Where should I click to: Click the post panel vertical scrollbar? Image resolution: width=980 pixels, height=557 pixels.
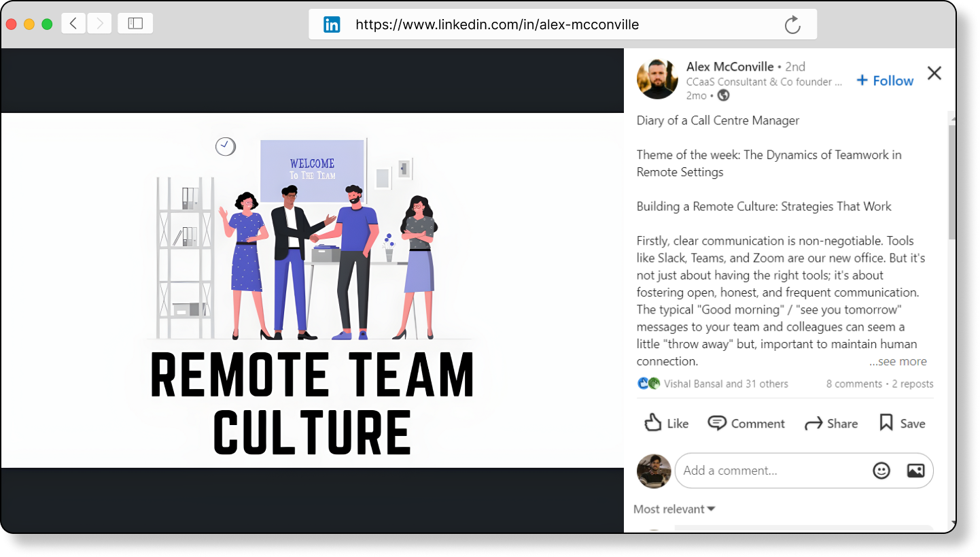pos(952,181)
